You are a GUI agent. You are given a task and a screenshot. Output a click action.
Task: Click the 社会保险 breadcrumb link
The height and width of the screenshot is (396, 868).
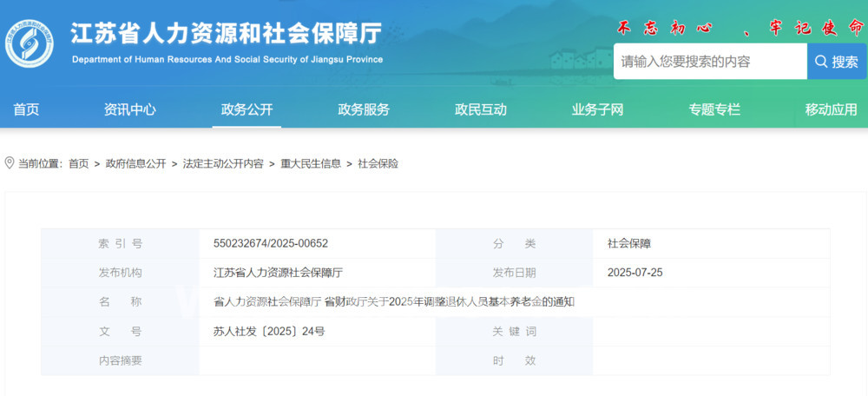378,163
